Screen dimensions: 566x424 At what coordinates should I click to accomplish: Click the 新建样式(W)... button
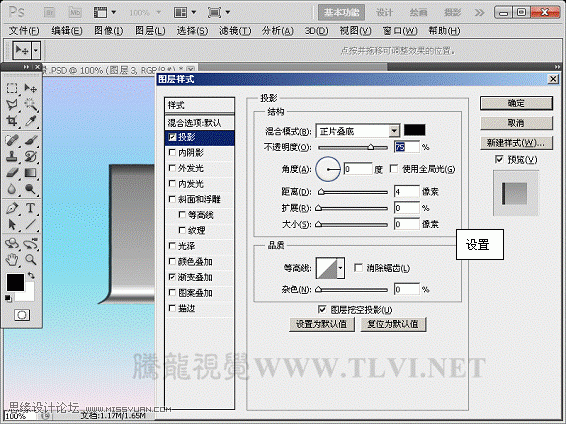pyautogui.click(x=516, y=143)
